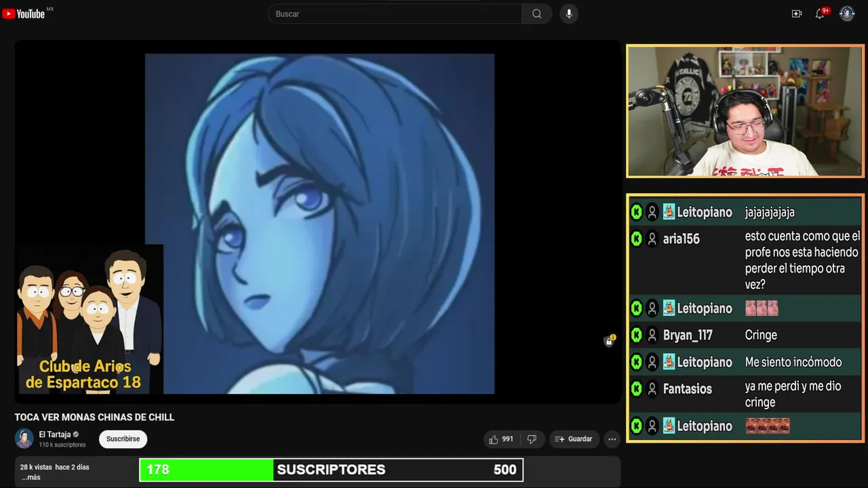Image resolution: width=868 pixels, height=488 pixels.
Task: Click the Me siento incómodo message
Action: (x=793, y=362)
